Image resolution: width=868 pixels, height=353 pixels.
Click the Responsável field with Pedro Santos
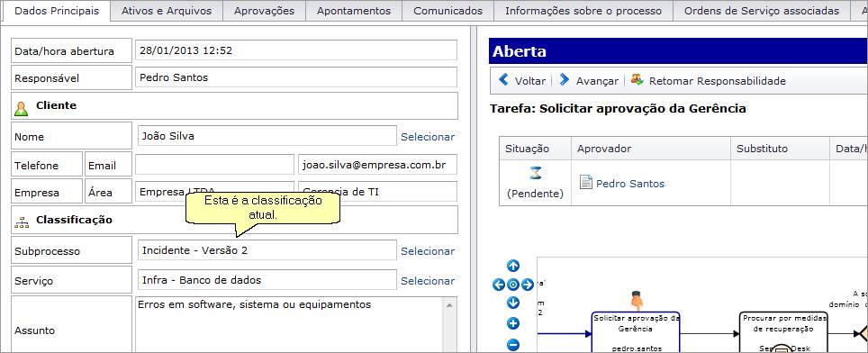(x=296, y=77)
